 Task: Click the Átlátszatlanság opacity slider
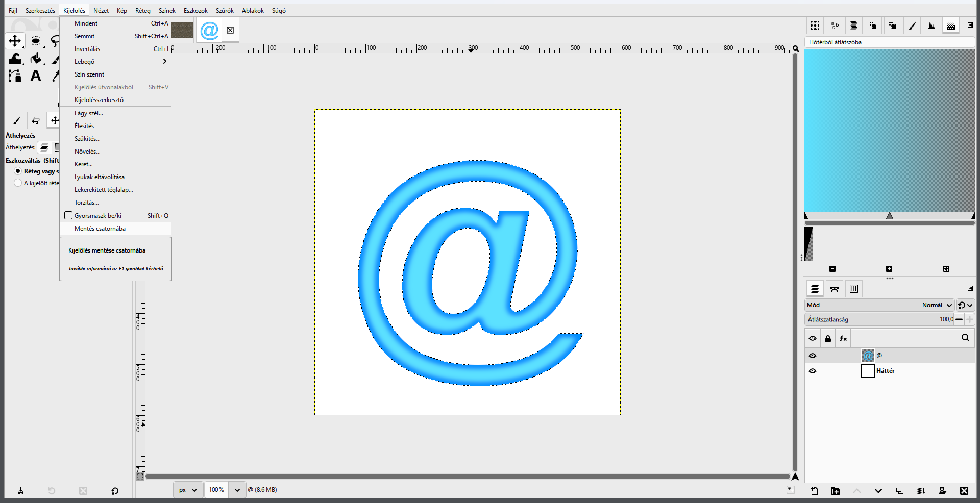(x=879, y=319)
